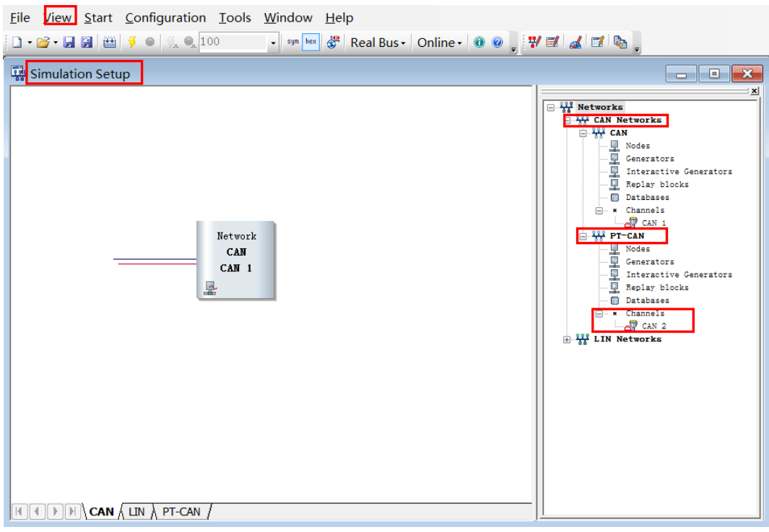Open the Online mode dropdown

tap(440, 43)
